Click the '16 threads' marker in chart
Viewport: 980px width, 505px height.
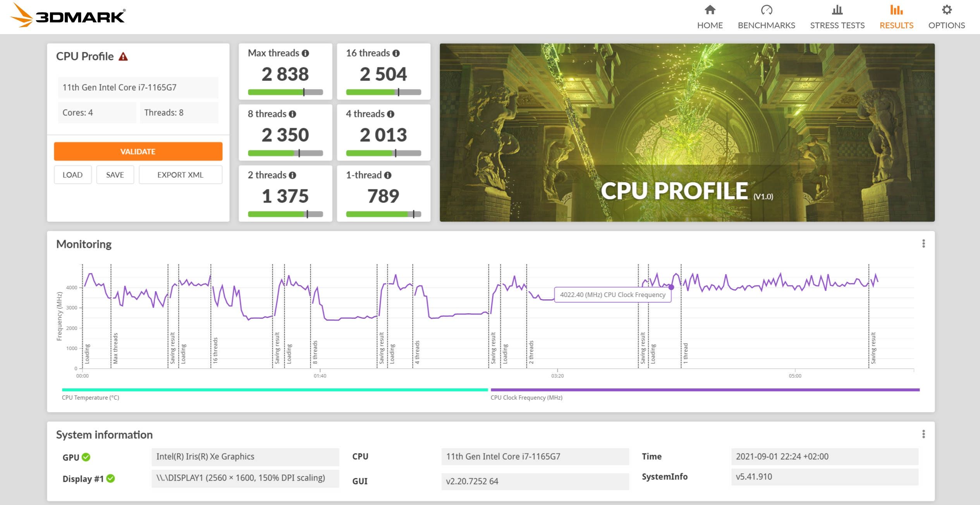click(x=215, y=350)
